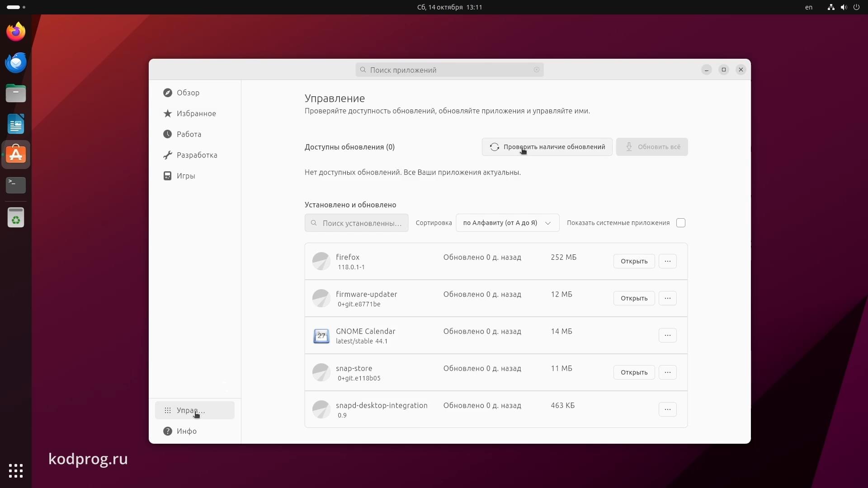868x488 pixels.
Task: Open more options for snapd-desktop-integration
Action: tap(668, 409)
